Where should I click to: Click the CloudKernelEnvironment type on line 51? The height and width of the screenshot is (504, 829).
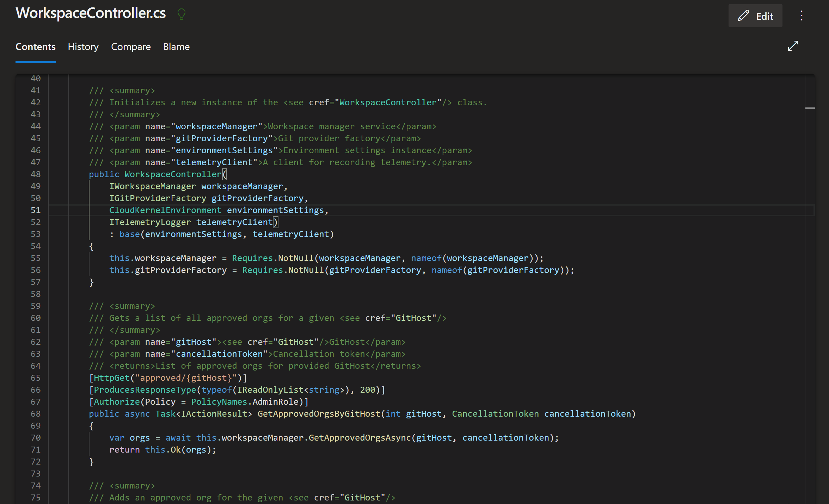(x=165, y=210)
